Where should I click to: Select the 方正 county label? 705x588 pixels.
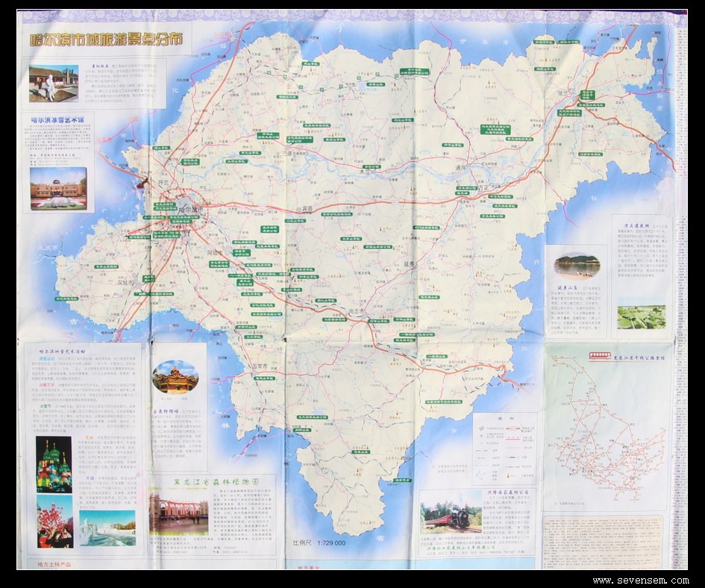pos(483,187)
